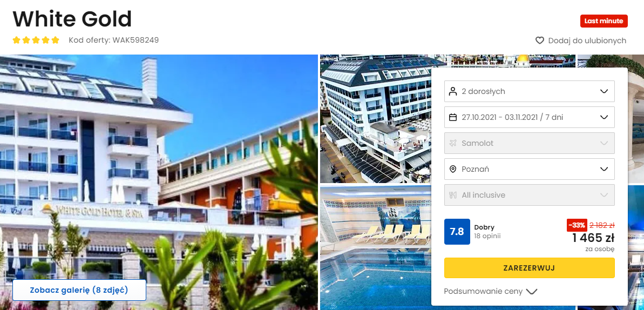Open the 2 dorosłych guests dropdown

[x=530, y=91]
